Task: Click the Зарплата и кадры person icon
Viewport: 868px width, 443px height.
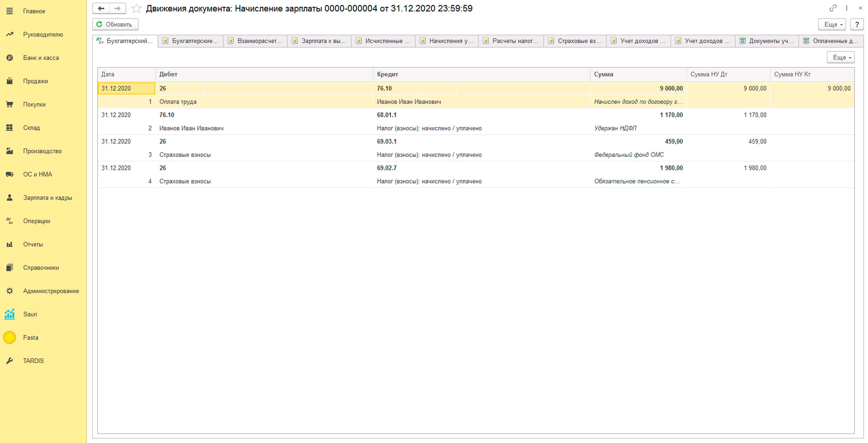Action: (9, 197)
